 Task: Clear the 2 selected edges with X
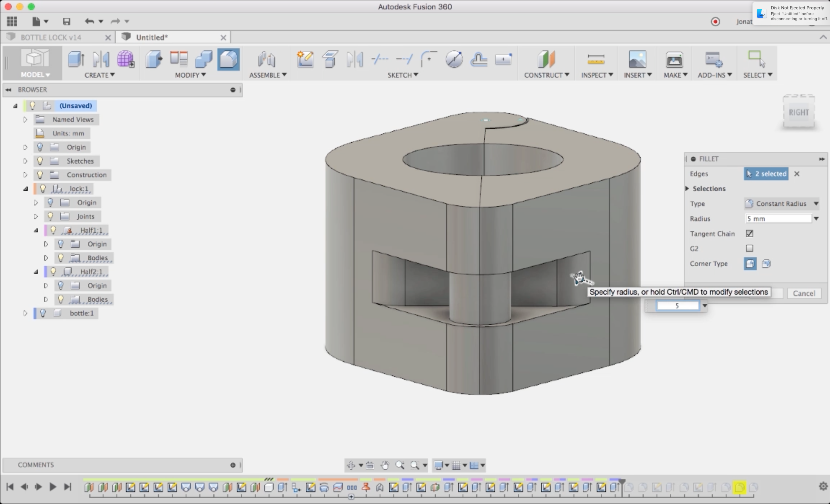coord(797,174)
